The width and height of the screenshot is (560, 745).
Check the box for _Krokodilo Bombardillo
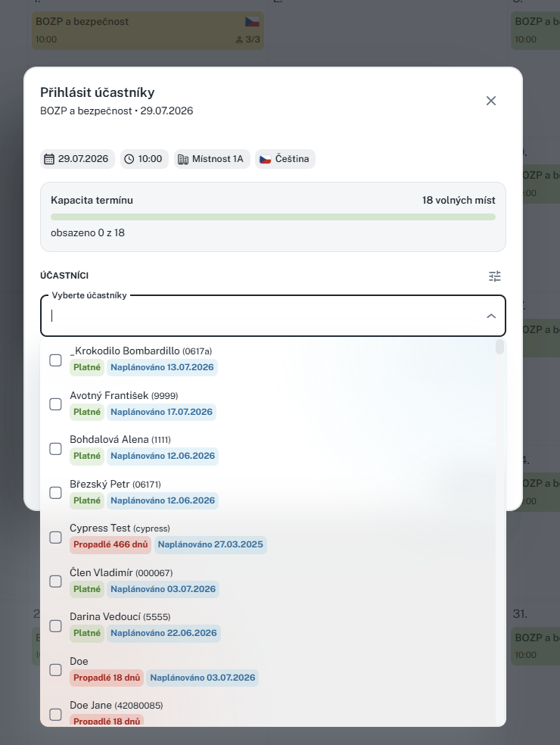point(55,360)
